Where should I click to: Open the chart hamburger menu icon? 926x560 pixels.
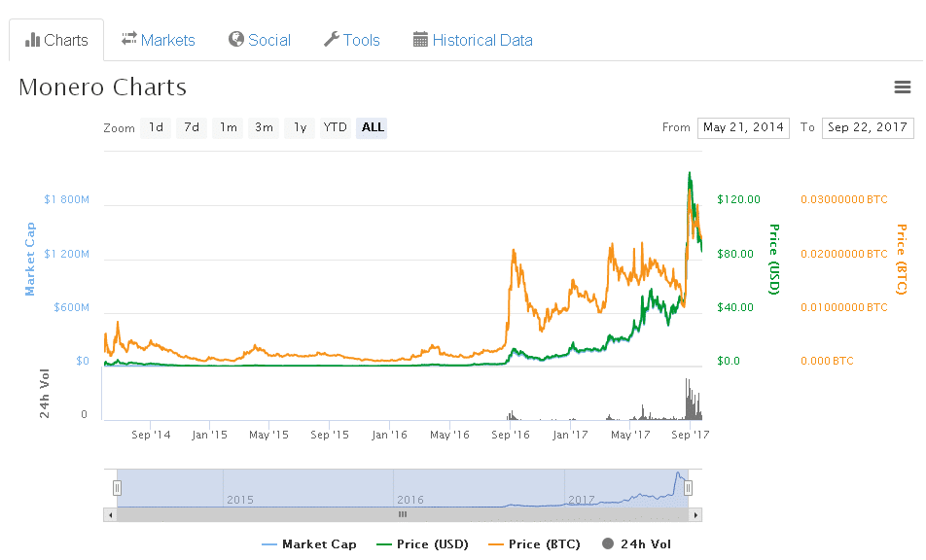click(x=902, y=87)
